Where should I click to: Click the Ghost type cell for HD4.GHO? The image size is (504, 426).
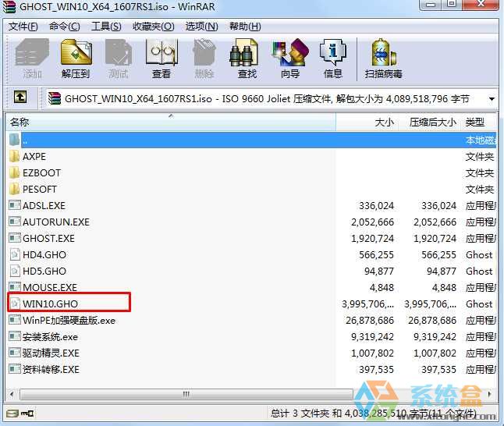pyautogui.click(x=479, y=254)
